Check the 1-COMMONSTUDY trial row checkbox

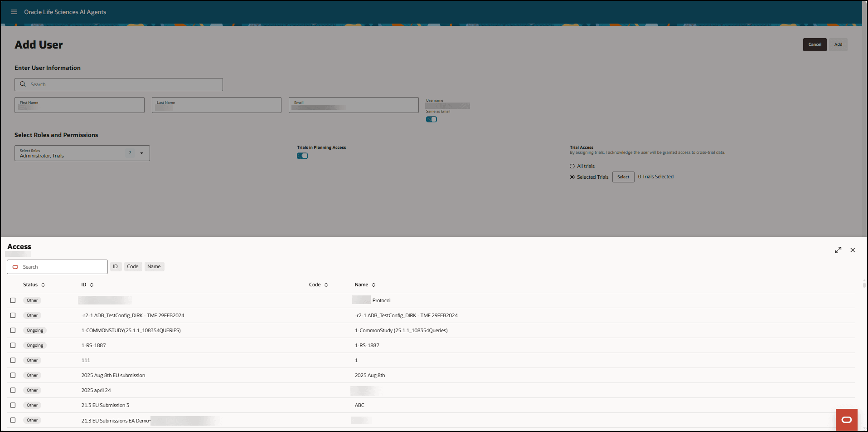tap(13, 330)
